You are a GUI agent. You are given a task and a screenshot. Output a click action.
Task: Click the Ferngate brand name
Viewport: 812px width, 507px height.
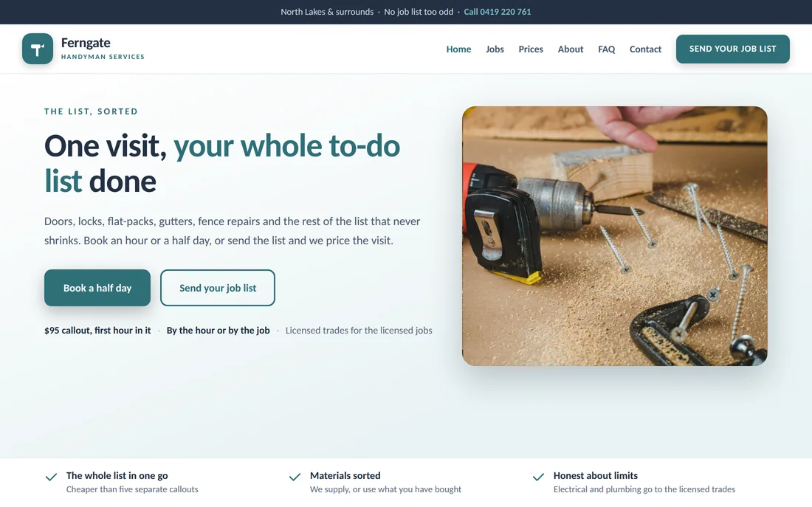click(x=86, y=43)
